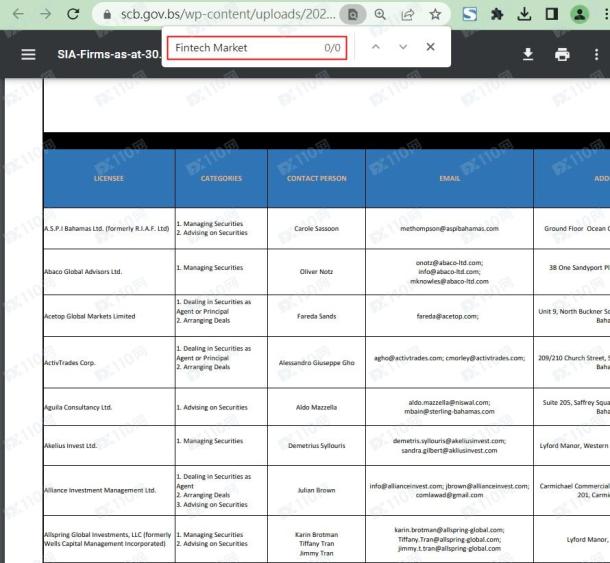This screenshot has height=563, width=610.
Task: Click email agho@activtrades.com
Action: pyautogui.click(x=408, y=358)
